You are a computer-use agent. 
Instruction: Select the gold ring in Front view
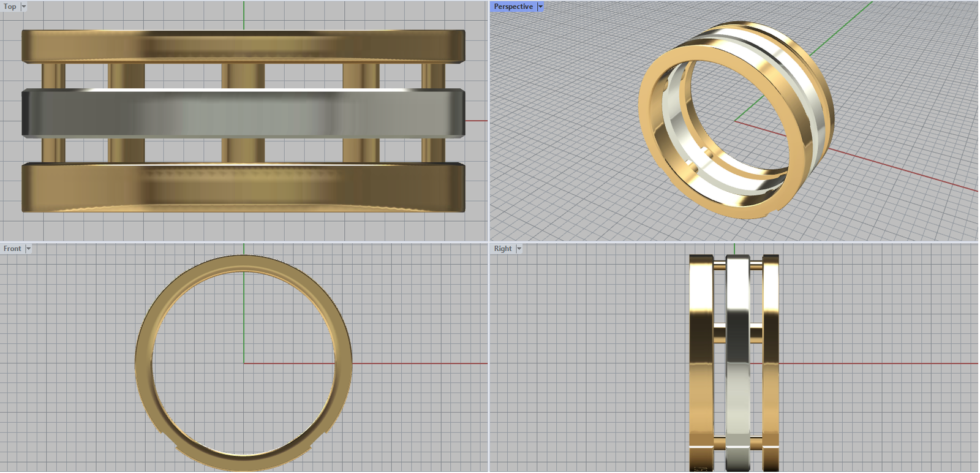click(143, 361)
